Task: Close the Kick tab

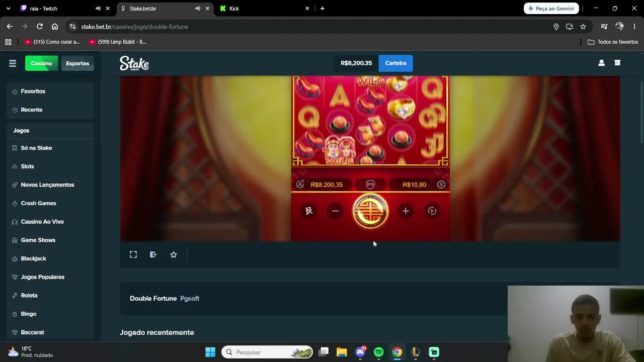Action: coord(307,9)
